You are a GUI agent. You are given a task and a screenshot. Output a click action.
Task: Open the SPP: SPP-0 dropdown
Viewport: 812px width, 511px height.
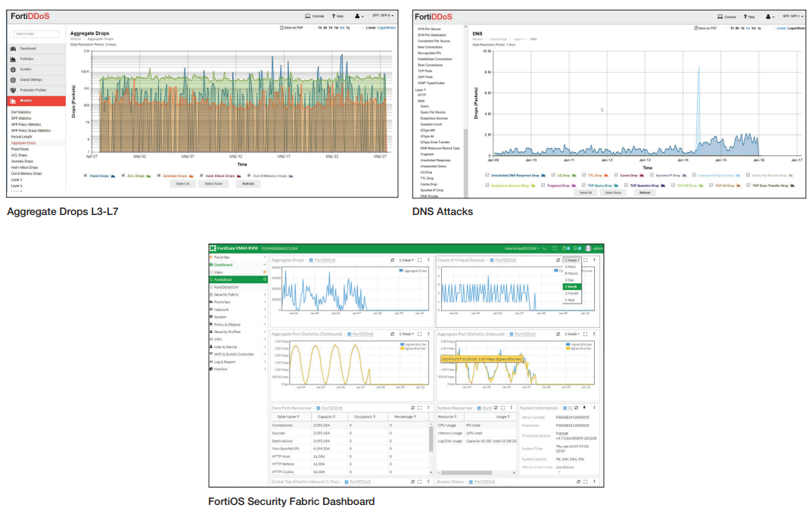383,16
